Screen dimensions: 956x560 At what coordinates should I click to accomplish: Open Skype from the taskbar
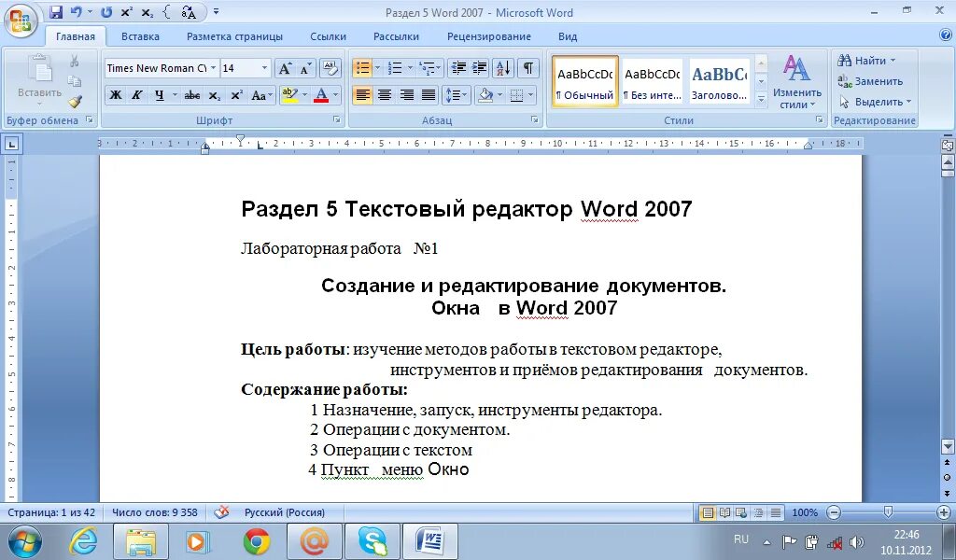click(373, 541)
